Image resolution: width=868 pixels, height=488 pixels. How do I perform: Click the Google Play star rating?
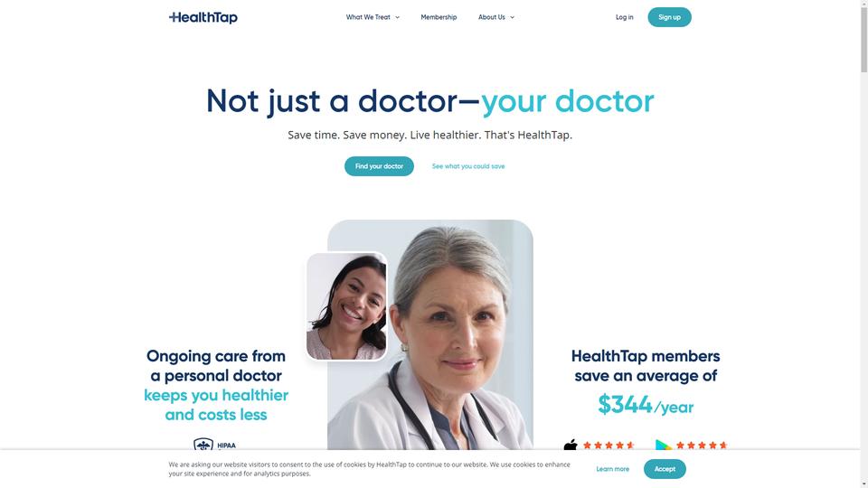tap(701, 445)
